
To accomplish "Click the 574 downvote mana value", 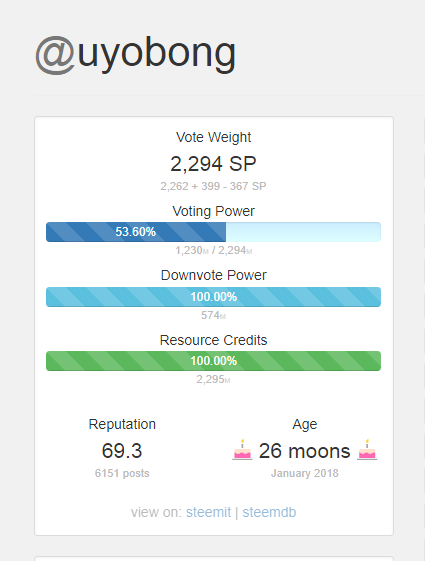I will 213,315.
